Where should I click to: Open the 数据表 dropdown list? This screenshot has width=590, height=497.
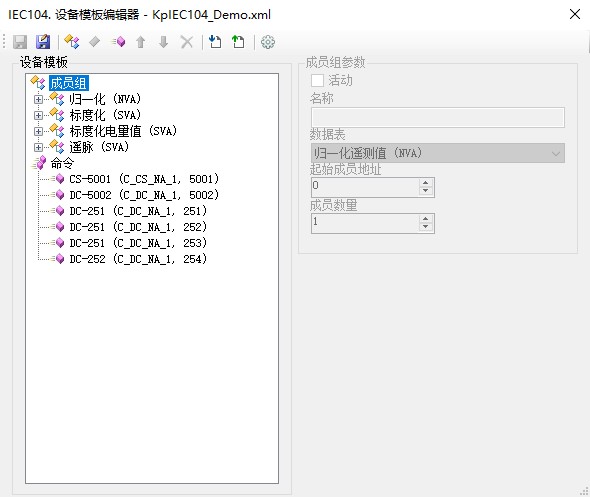[x=438, y=153]
